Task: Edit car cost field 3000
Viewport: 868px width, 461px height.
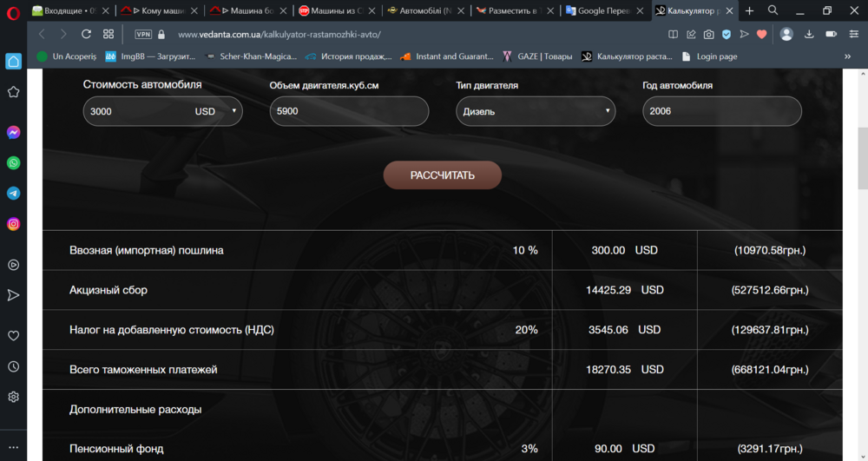Action: point(138,111)
